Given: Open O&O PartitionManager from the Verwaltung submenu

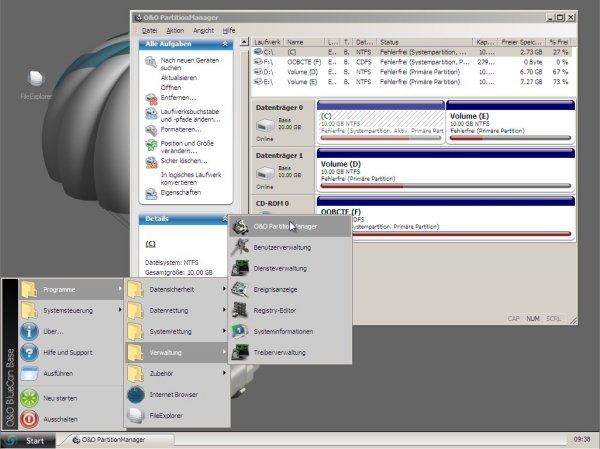Looking at the screenshot, I should pos(290,226).
